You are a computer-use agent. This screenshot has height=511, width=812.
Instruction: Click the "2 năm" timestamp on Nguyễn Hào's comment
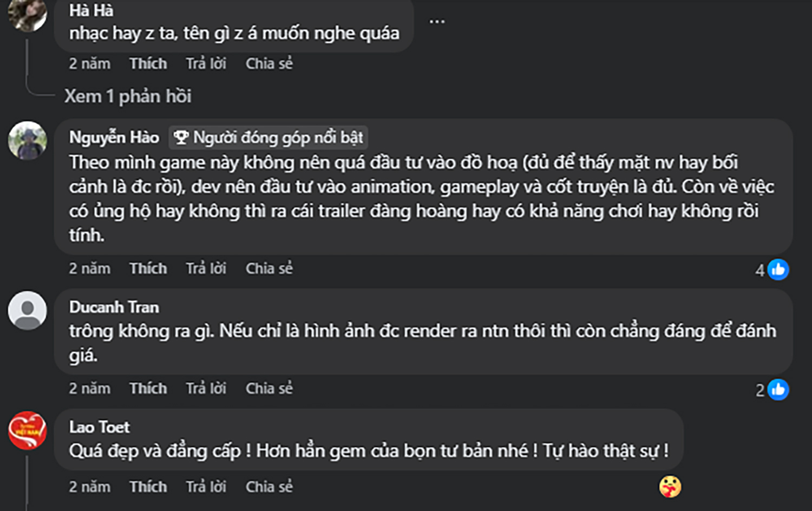click(89, 268)
